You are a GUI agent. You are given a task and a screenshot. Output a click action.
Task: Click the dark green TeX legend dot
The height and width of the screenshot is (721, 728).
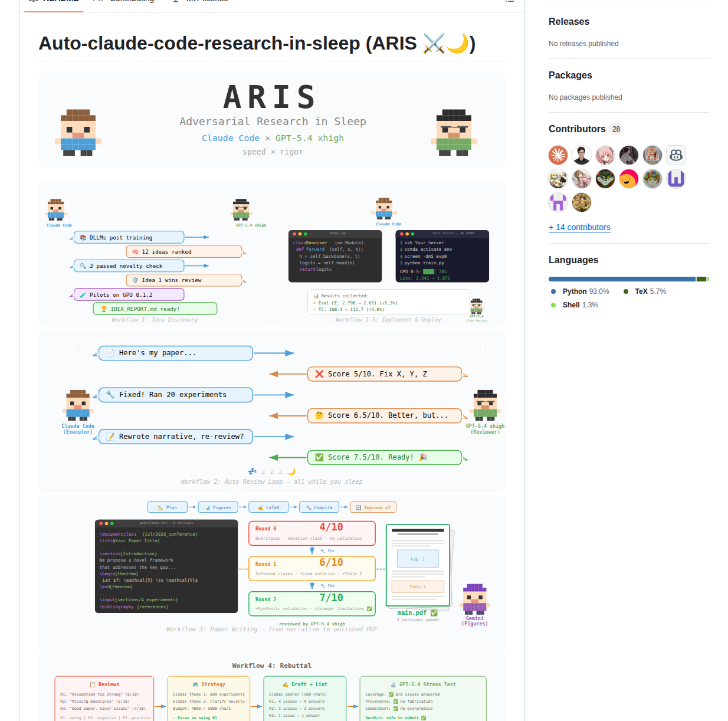626,291
